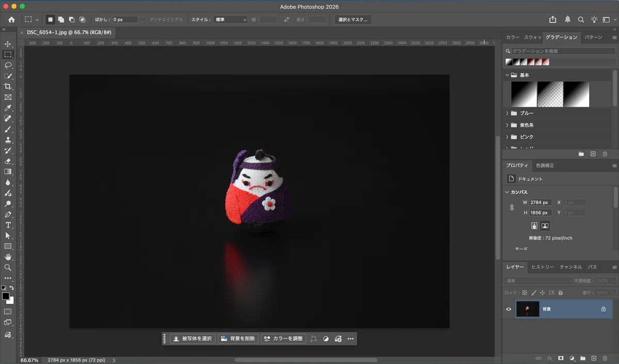Select the Path Selection tool
The width and height of the screenshot is (619, 364).
[x=8, y=236]
